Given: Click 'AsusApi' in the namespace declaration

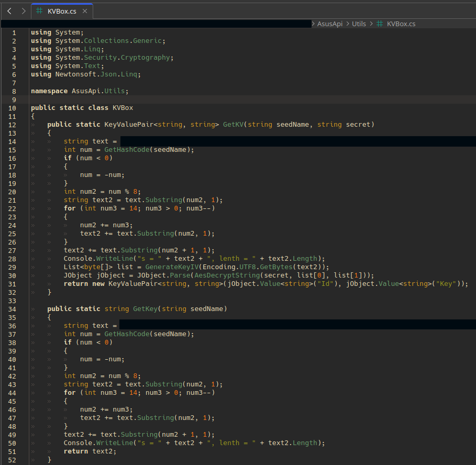Looking at the screenshot, I should coord(86,91).
